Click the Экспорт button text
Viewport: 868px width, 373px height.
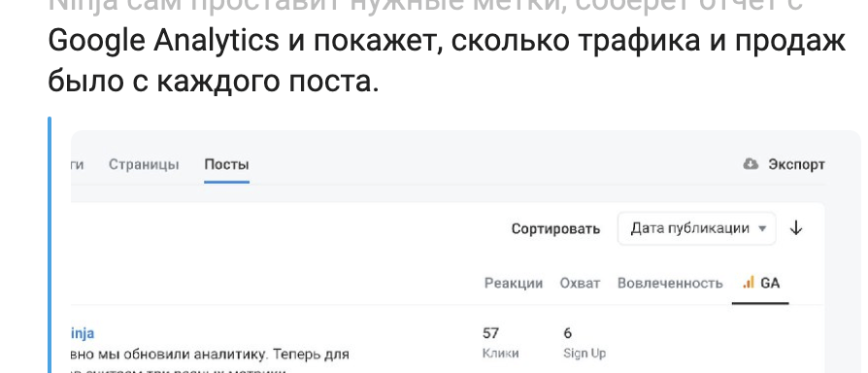[796, 164]
